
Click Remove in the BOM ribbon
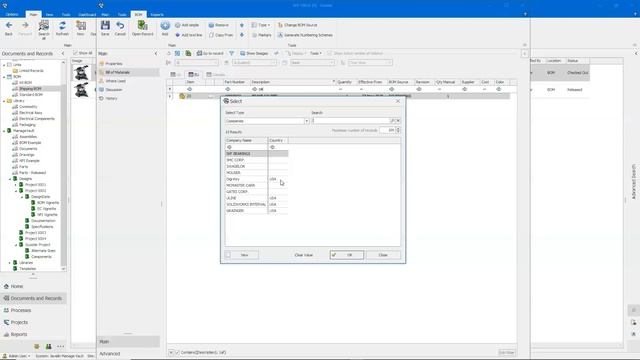219,25
